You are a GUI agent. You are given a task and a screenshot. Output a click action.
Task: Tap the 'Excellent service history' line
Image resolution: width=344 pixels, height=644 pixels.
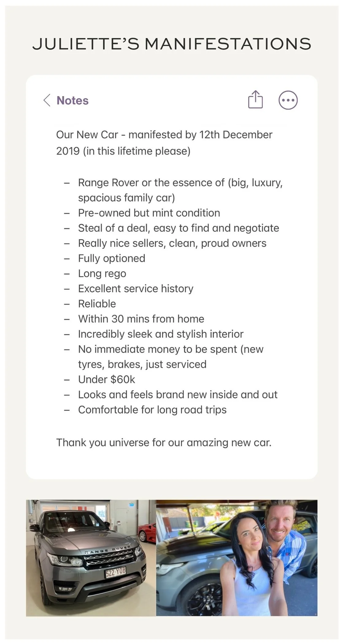click(x=136, y=289)
